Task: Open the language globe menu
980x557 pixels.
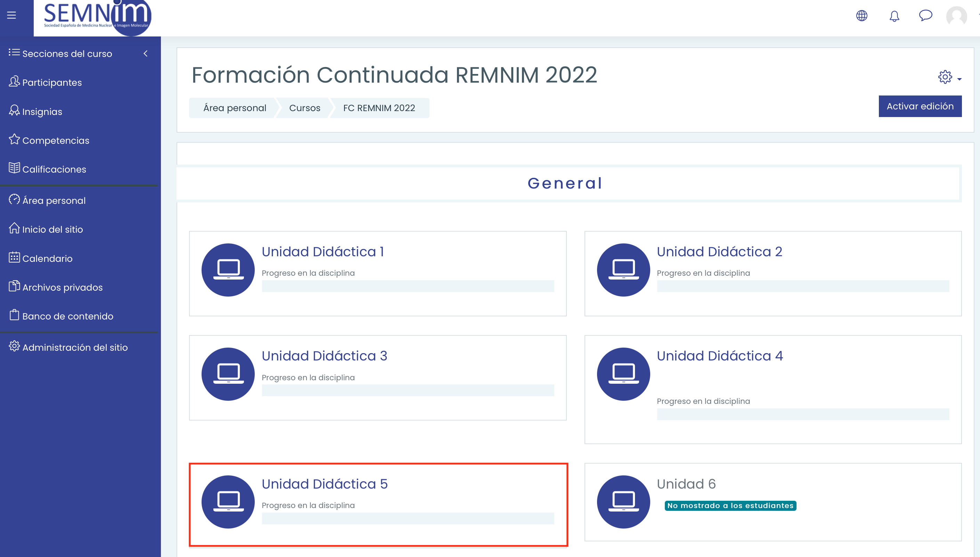Action: (x=862, y=16)
